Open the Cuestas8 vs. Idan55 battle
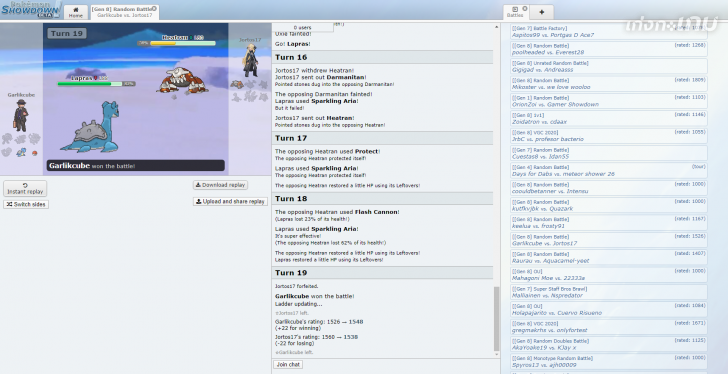The height and width of the screenshot is (374, 728). tap(609, 153)
